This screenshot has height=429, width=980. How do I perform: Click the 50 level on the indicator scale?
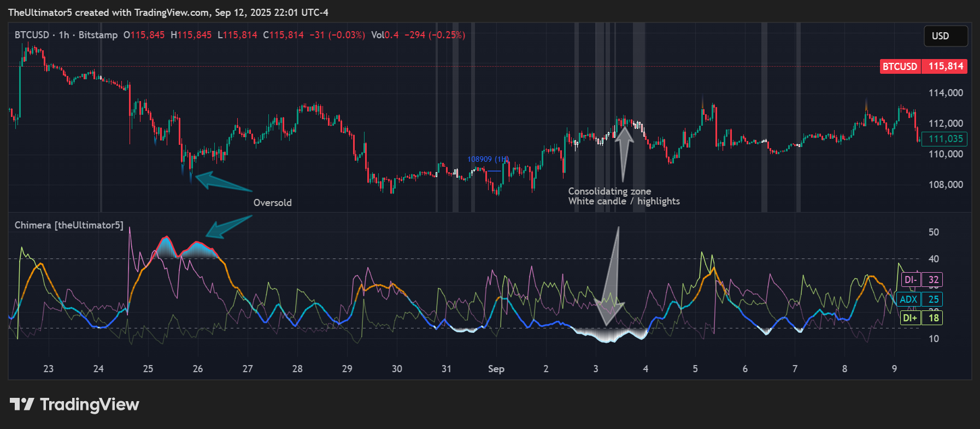[934, 232]
